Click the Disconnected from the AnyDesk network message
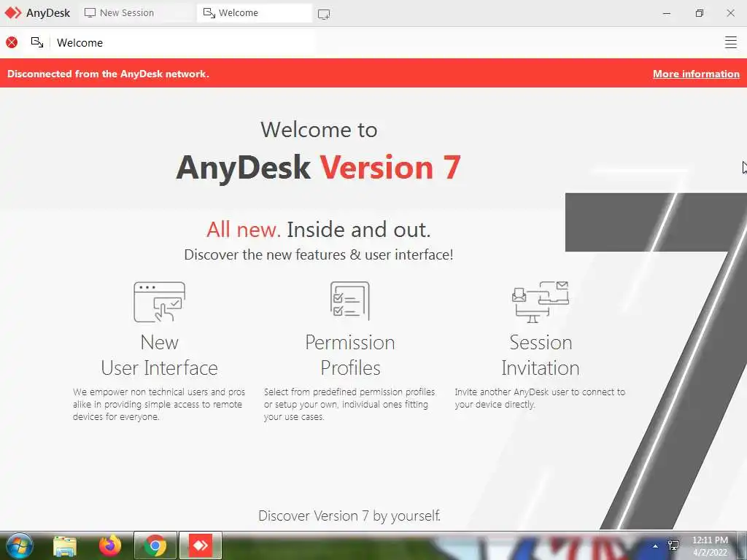This screenshot has width=747, height=560. [108, 74]
